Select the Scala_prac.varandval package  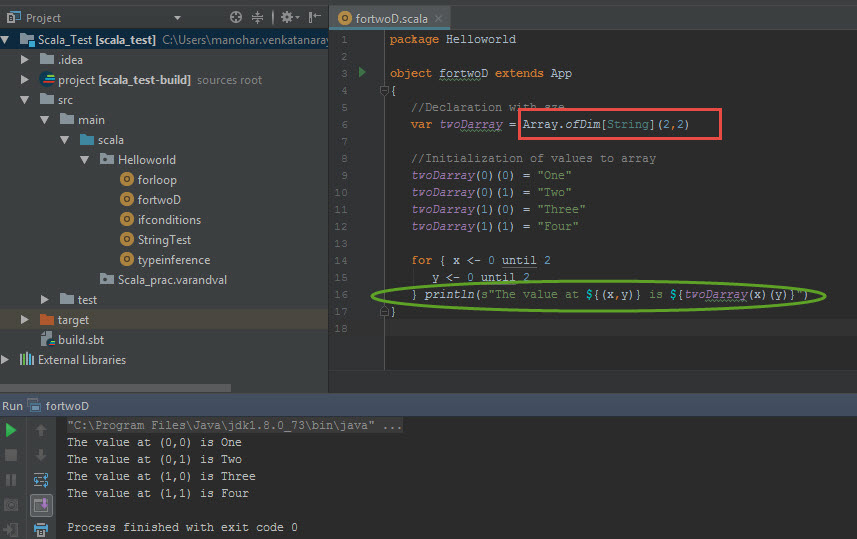pos(172,280)
